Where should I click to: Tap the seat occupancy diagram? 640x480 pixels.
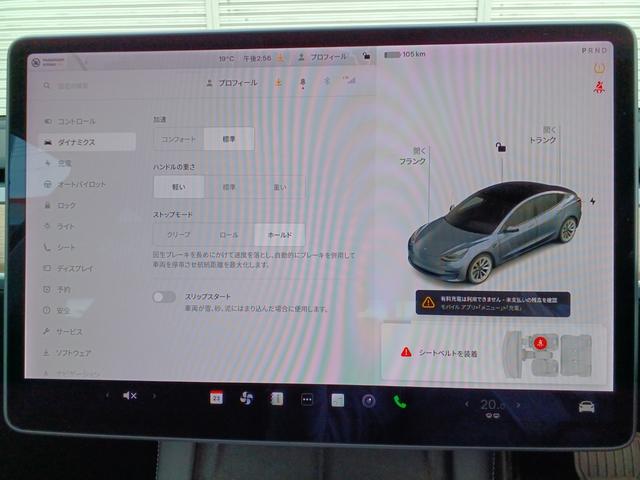coord(547,354)
